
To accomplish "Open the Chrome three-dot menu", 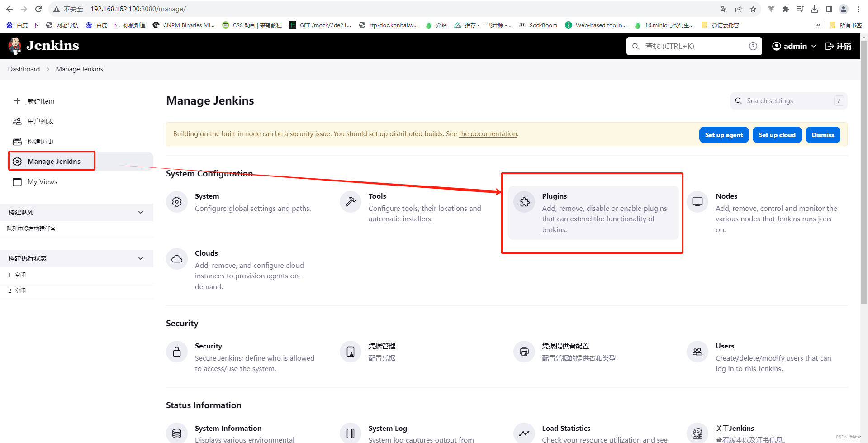I will [858, 9].
